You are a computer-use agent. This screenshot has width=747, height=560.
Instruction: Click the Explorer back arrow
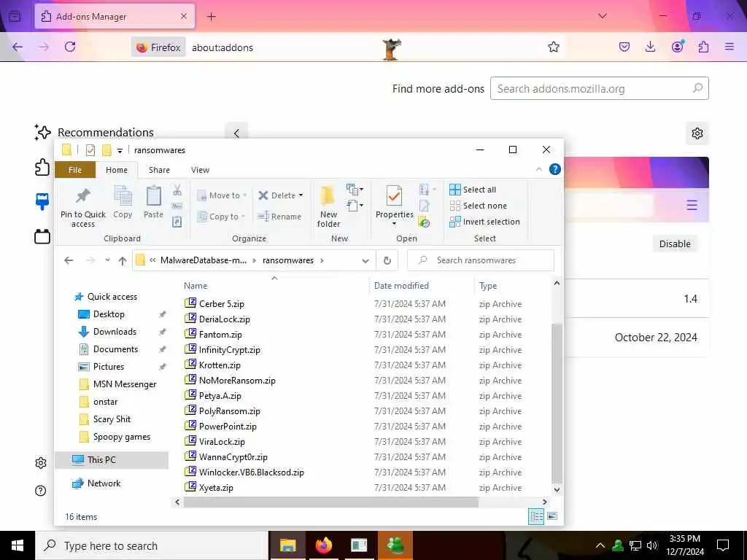coord(69,260)
